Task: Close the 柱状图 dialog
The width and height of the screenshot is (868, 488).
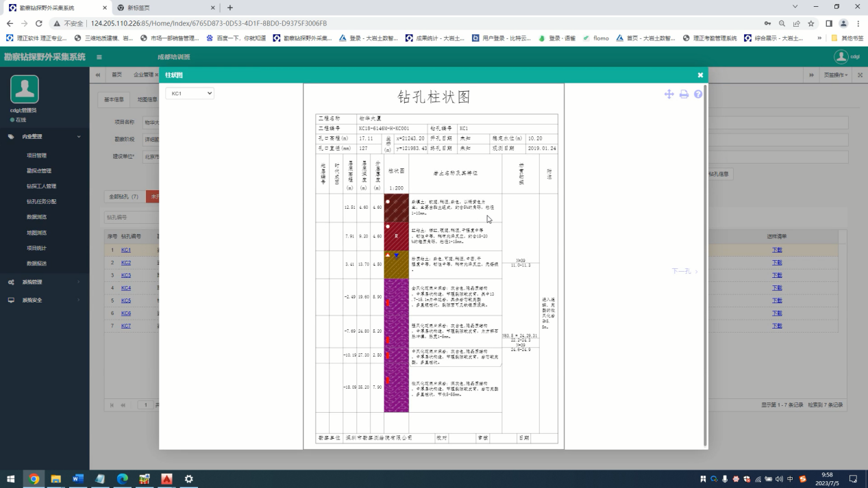Action: [700, 75]
